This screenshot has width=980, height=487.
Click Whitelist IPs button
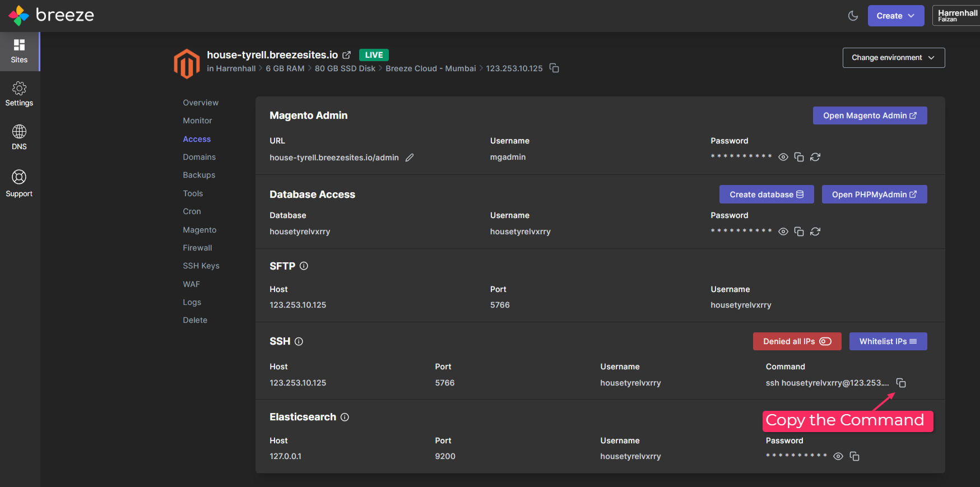[888, 341]
